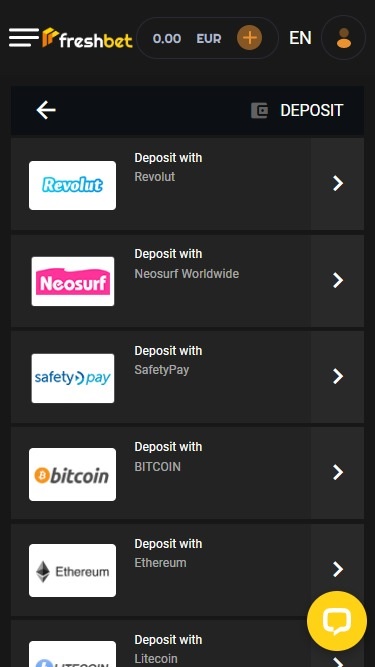Screen dimensions: 375x667
Task: Expand Revolut deposit with chevron arrow
Action: [338, 183]
